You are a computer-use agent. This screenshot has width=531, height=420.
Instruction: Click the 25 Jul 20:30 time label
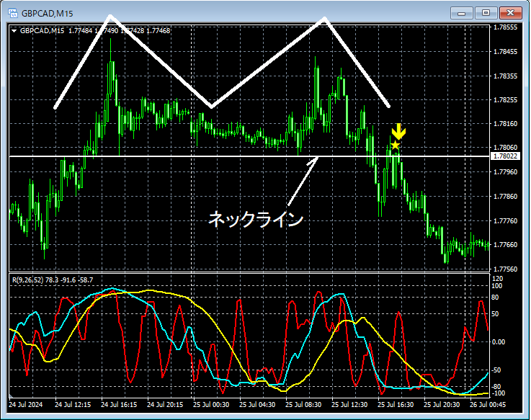click(x=442, y=405)
